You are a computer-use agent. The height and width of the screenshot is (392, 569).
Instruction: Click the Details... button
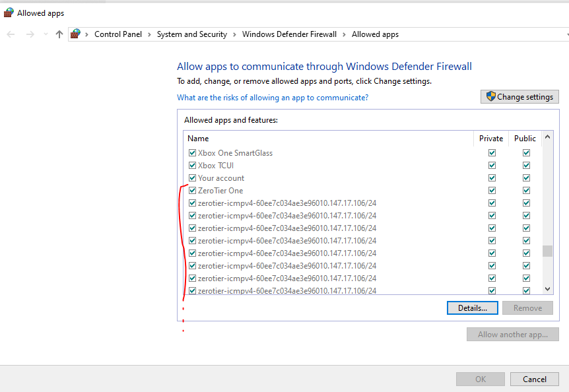[472, 308]
